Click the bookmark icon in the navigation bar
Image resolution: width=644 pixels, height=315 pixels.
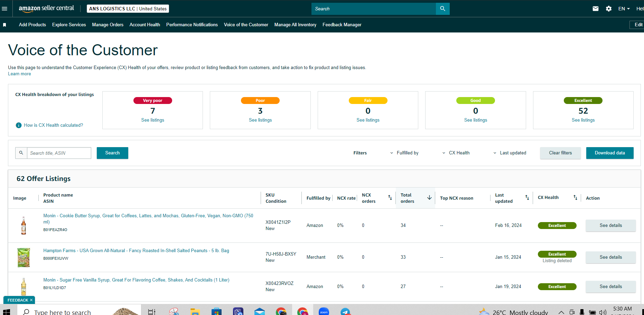pyautogui.click(x=4, y=25)
